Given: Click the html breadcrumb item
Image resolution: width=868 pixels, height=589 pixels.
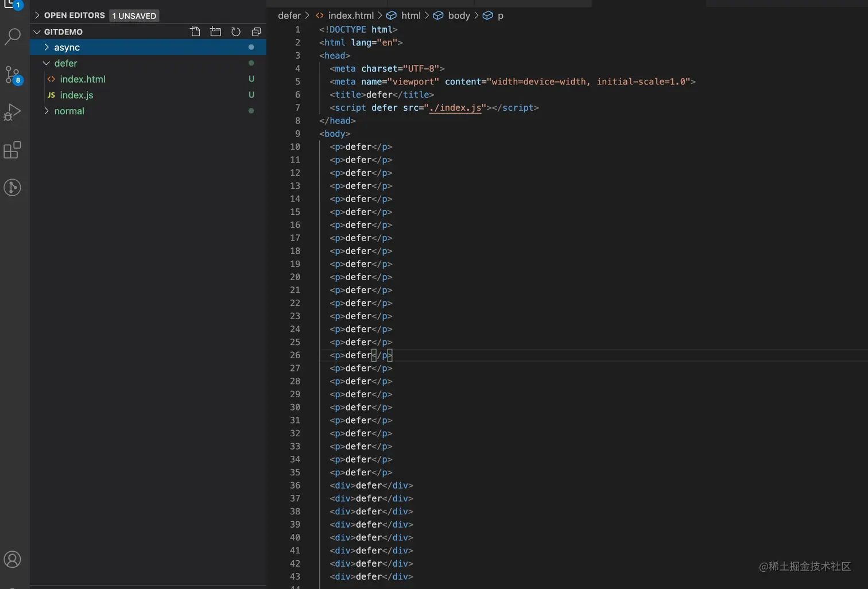Looking at the screenshot, I should (x=410, y=15).
